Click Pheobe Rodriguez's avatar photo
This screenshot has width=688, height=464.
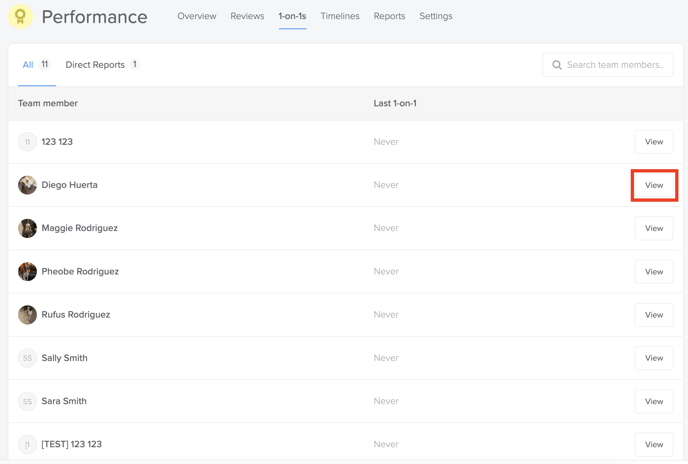tap(27, 271)
